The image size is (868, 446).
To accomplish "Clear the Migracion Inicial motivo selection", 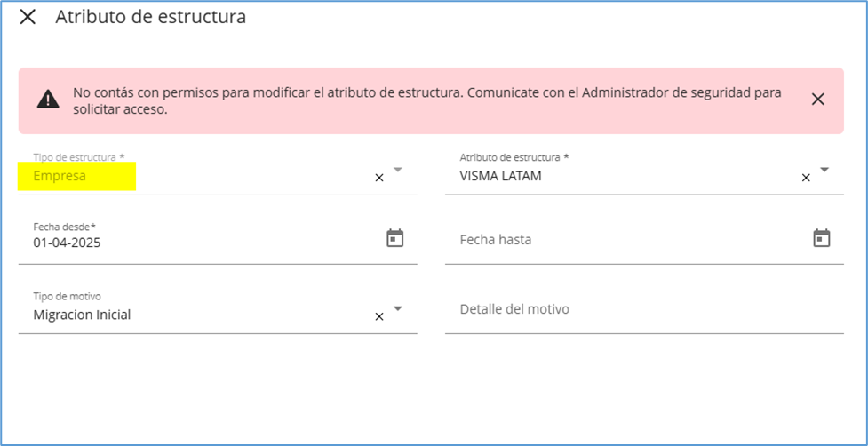I will 379,316.
